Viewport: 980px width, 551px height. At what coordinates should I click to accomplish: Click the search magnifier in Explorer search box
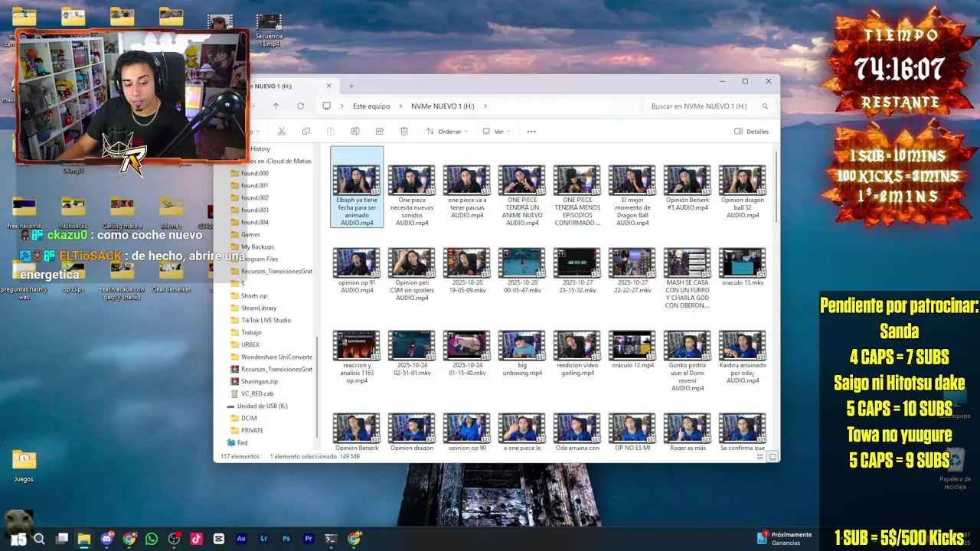765,106
